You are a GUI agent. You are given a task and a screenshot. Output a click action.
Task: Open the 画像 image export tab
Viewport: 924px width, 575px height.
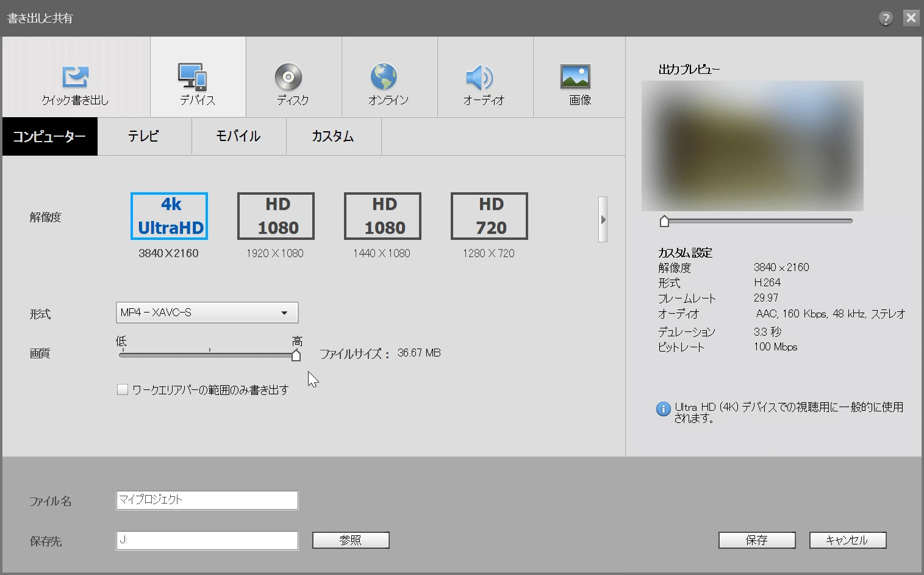click(579, 77)
